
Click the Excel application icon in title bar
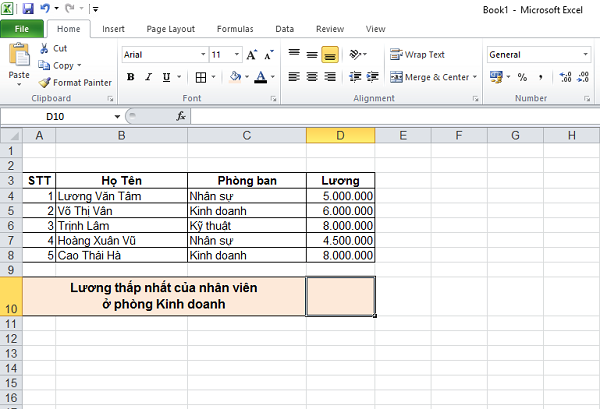tap(7, 8)
